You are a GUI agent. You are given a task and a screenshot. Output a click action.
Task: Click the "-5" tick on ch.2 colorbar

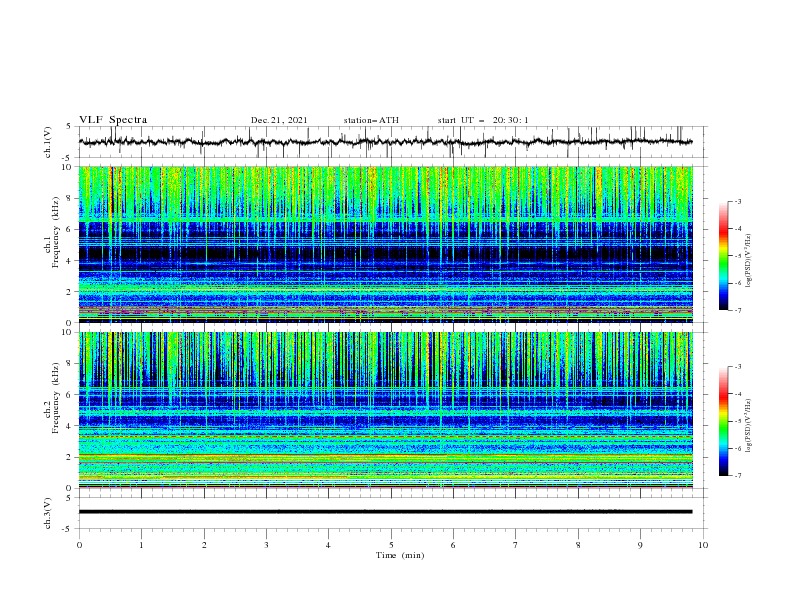[x=738, y=421]
